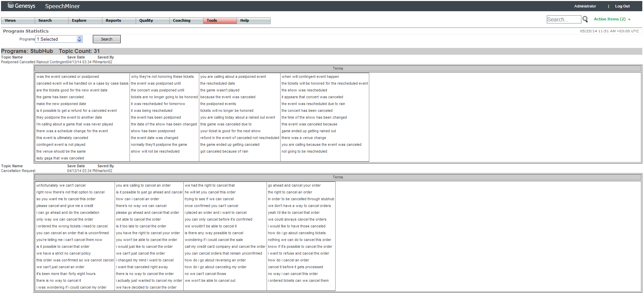The image size is (644, 293).
Task: Focus the top-right Search text field
Action: 563,19
